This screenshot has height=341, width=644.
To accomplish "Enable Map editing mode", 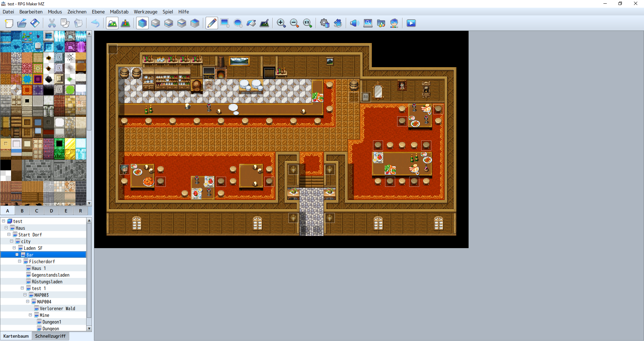I will click(112, 23).
